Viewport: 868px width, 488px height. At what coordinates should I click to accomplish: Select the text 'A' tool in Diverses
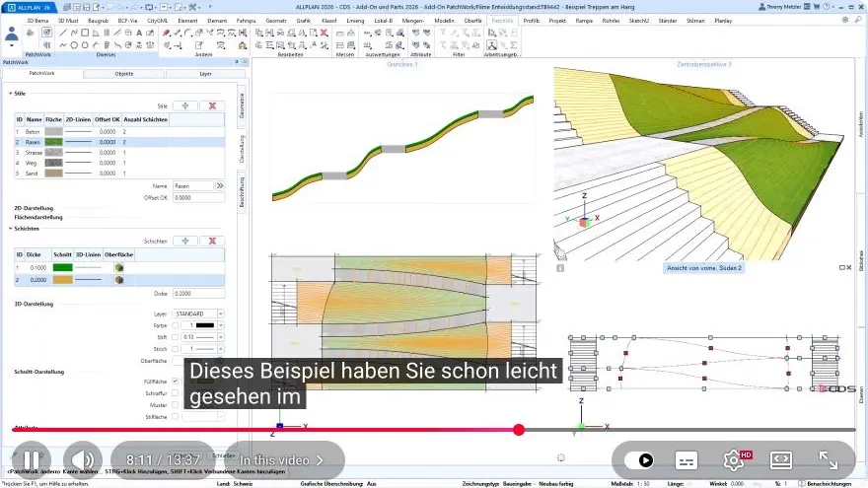139,34
